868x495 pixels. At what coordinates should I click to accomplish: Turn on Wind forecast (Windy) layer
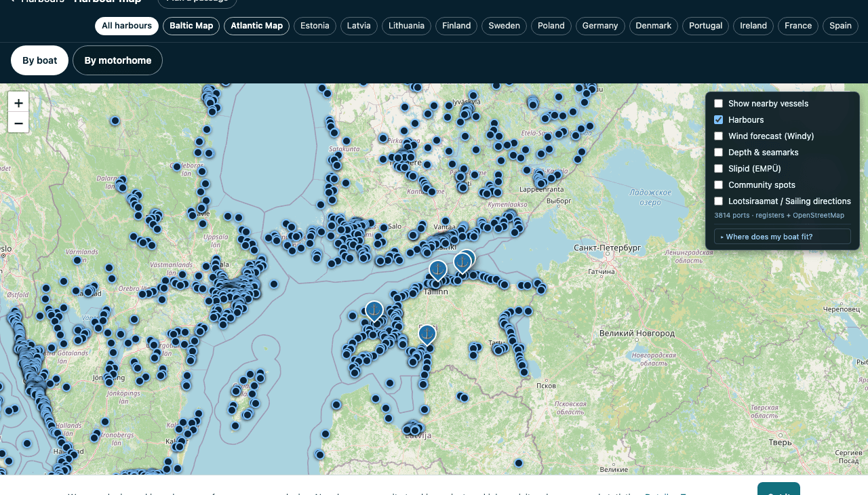pyautogui.click(x=719, y=136)
